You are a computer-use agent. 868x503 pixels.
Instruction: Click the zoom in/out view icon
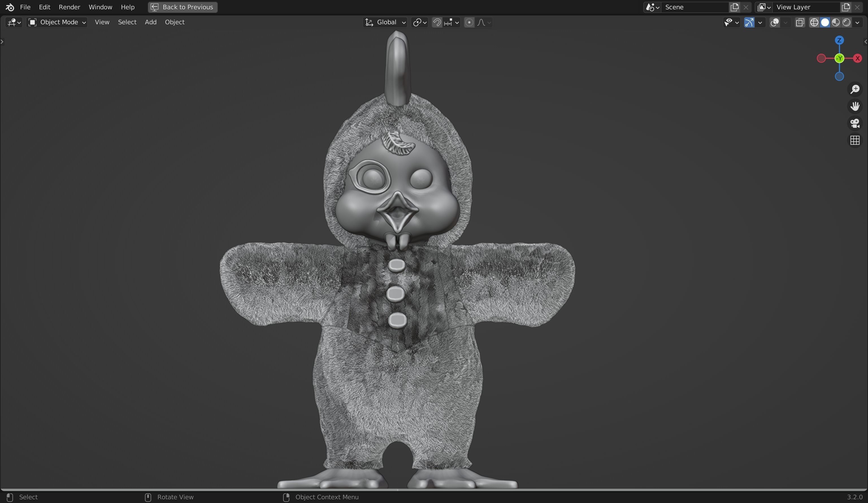click(x=854, y=89)
